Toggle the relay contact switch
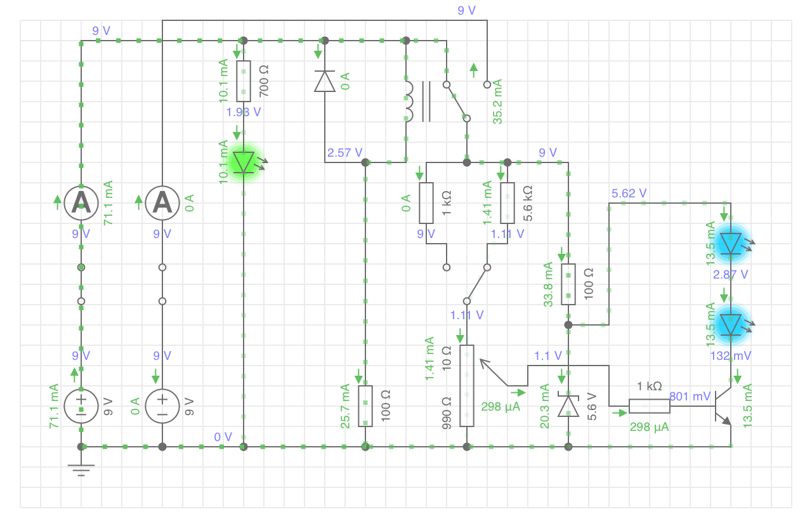The height and width of the screenshot is (528, 812). [457, 101]
